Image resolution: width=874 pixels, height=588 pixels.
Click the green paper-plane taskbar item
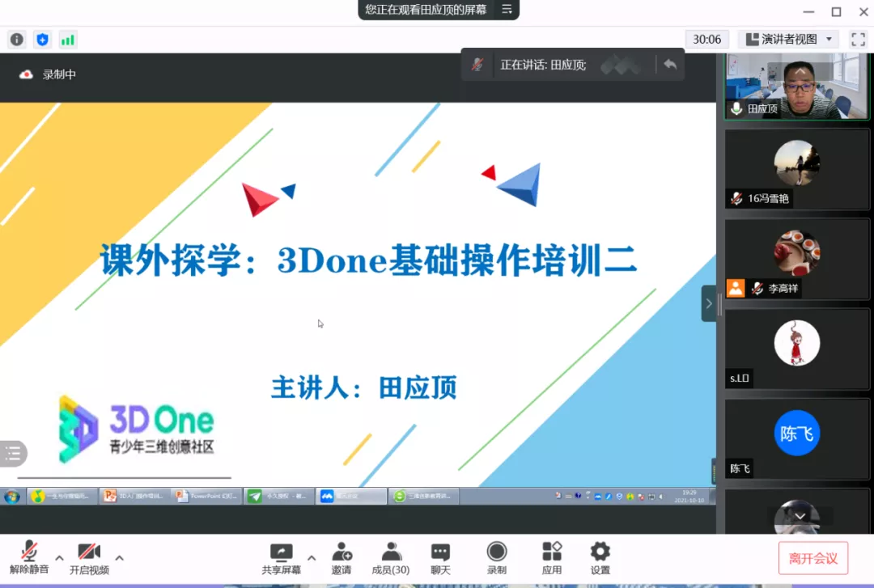coord(278,496)
